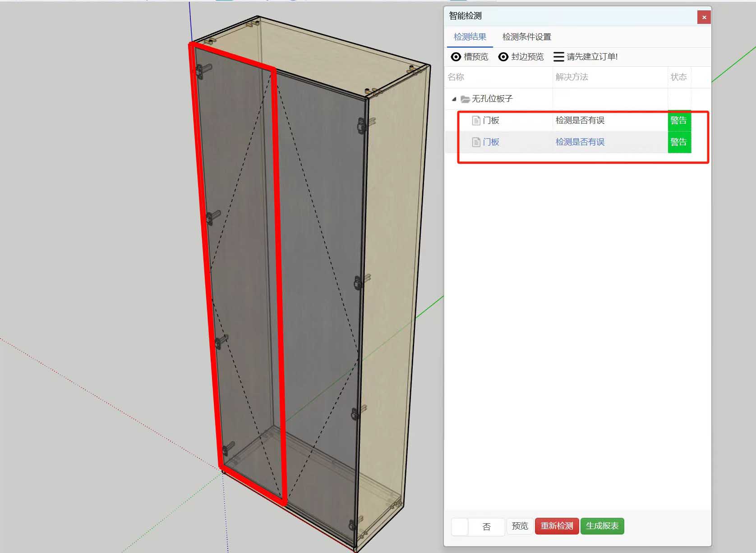Close the 智能检测 dialog

pos(704,18)
